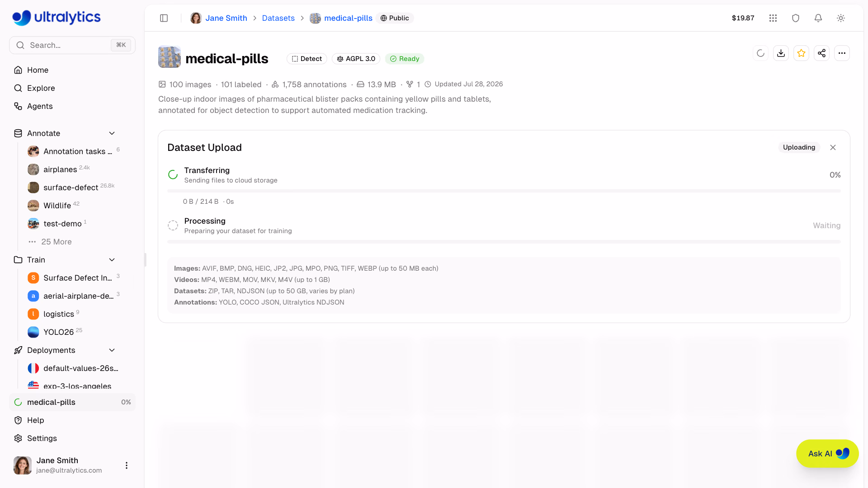Viewport: 868px width, 488px height.
Task: Close the Dataset Upload panel
Action: [x=833, y=148]
